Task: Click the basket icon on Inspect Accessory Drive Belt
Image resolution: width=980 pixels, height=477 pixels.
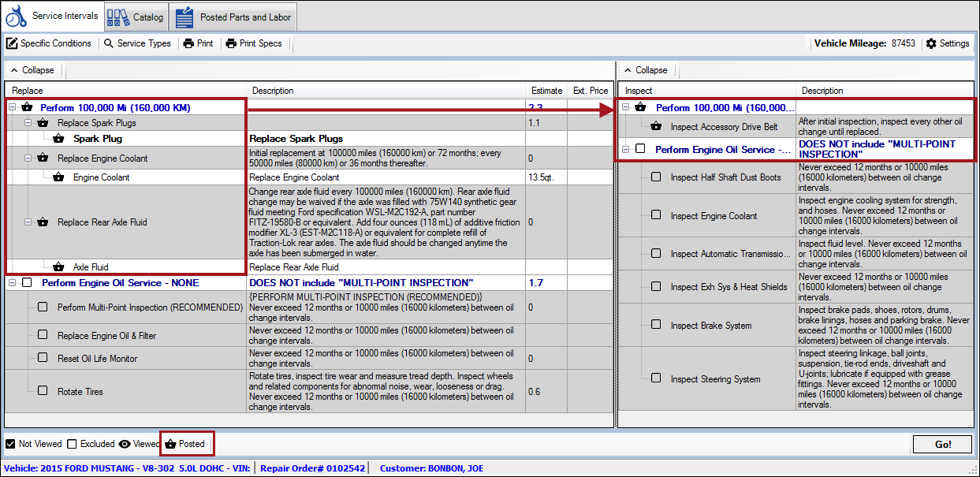Action: coord(657,126)
